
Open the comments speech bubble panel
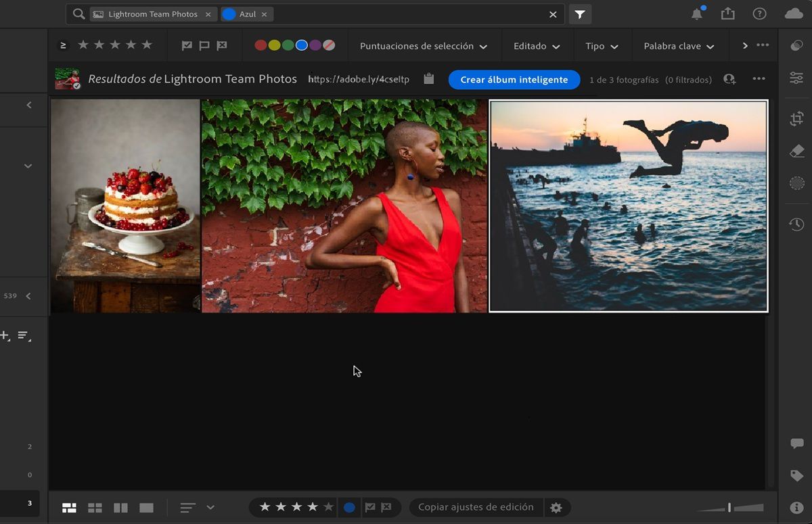tap(796, 444)
